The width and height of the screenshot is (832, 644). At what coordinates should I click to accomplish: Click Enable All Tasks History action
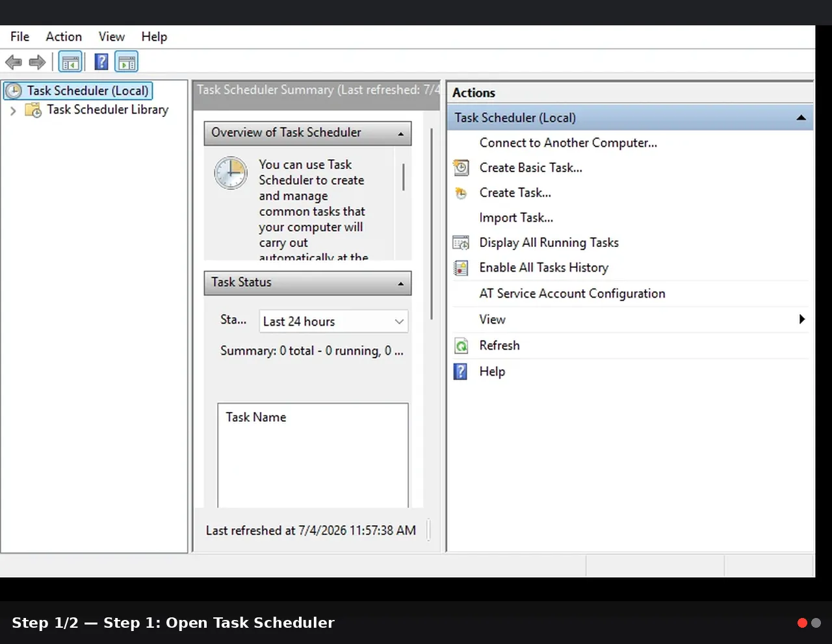543,268
